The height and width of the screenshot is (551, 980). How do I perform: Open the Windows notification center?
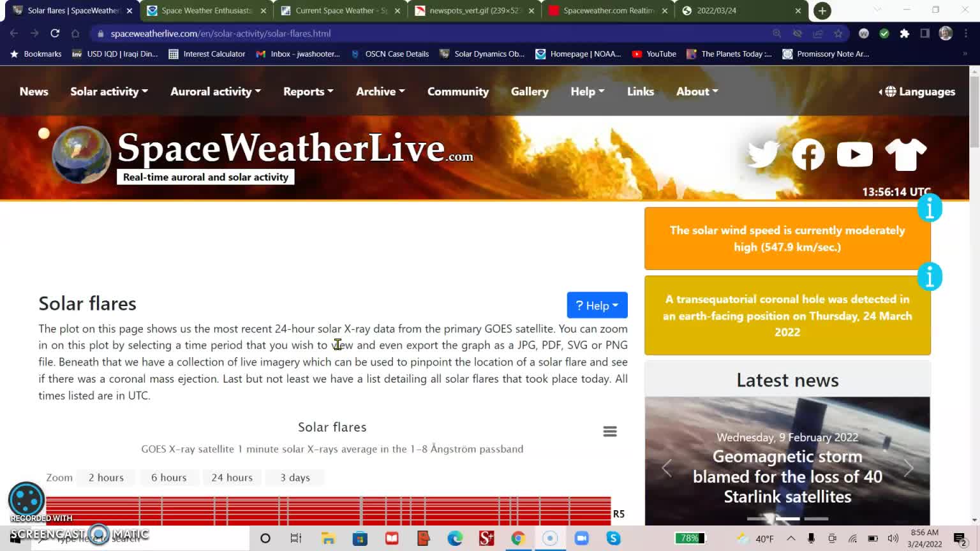[960, 539]
